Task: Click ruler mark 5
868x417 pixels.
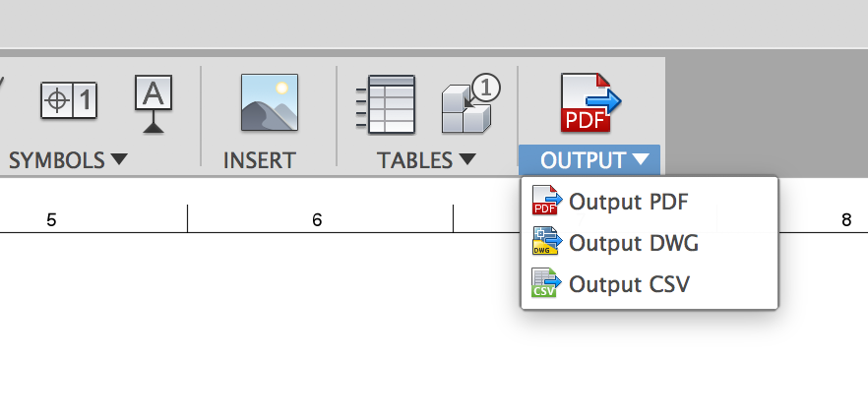Action: (51, 220)
